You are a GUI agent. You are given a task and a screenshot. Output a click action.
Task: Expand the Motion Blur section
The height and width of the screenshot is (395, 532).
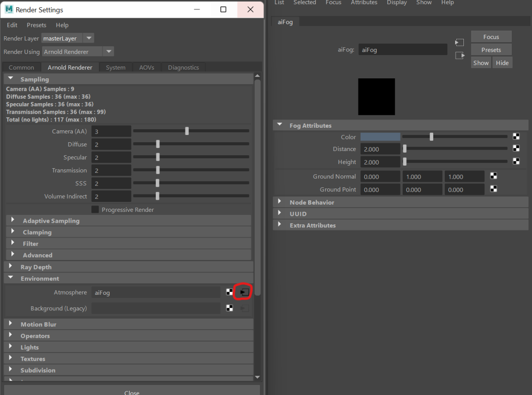(x=10, y=323)
